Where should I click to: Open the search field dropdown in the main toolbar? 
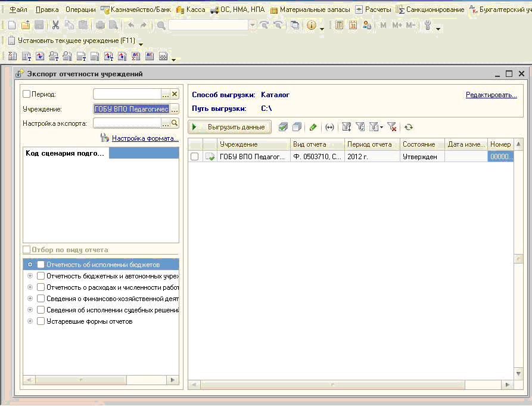pos(252,25)
